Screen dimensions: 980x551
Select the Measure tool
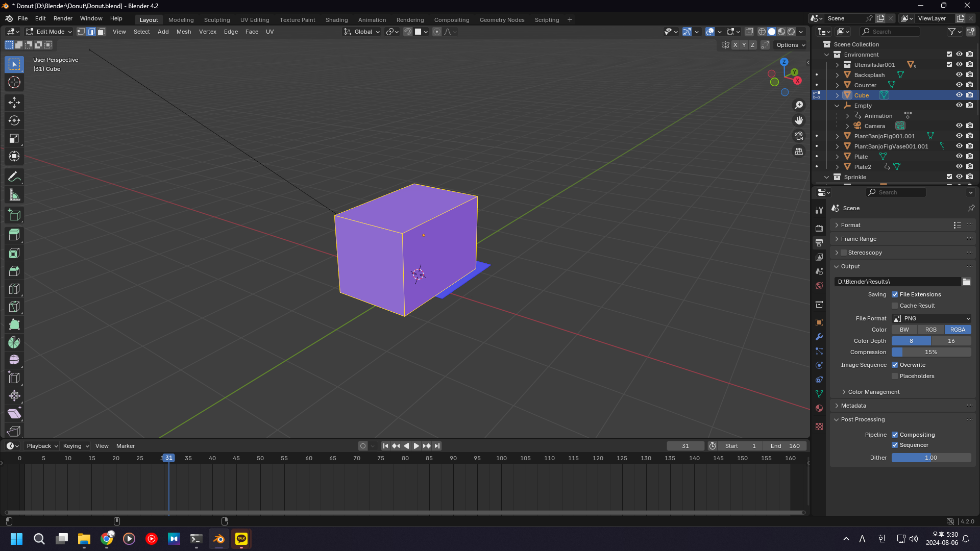[14, 195]
